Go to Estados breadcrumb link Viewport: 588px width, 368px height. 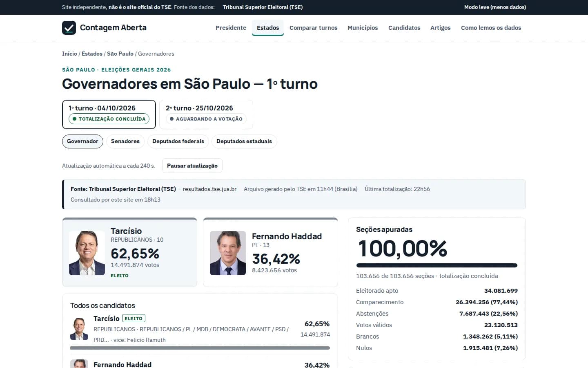coord(92,54)
